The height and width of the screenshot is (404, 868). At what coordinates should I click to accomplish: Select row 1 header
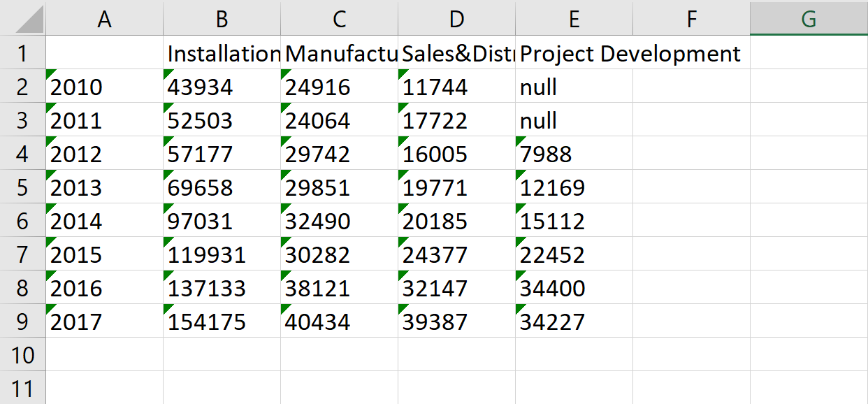click(22, 53)
